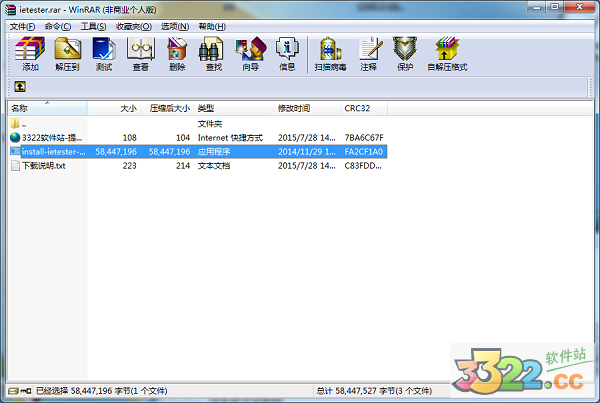Run the Test (测试) archive tool
Screen dimensions: 600x403
104,54
